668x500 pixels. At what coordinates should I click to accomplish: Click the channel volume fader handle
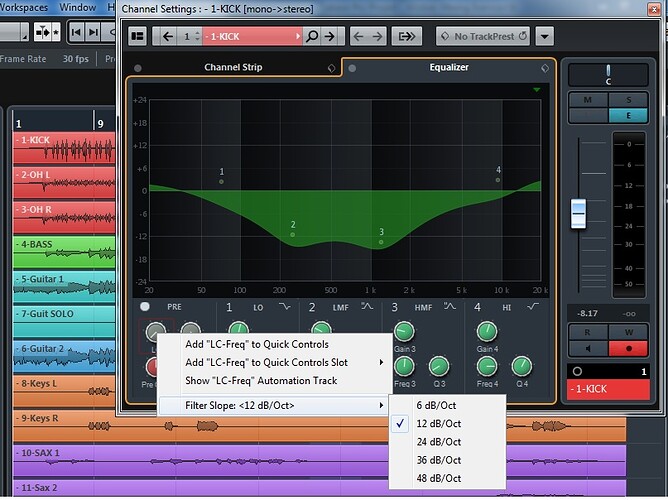(578, 213)
